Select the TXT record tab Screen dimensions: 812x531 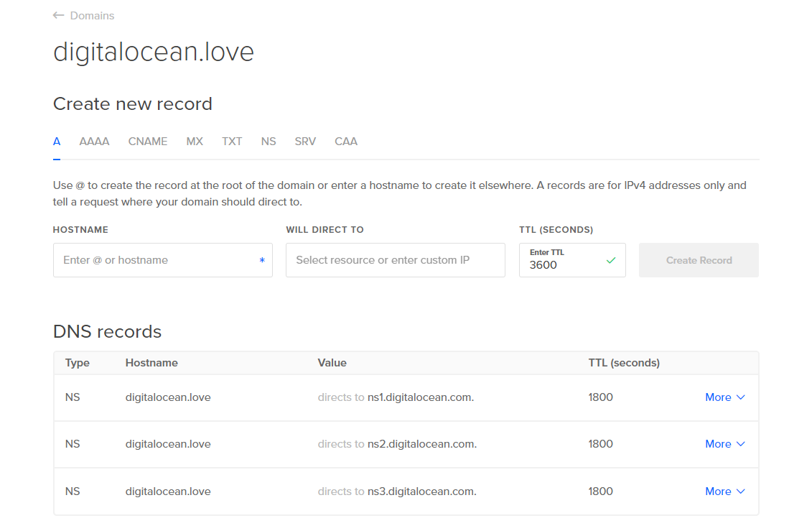(232, 142)
